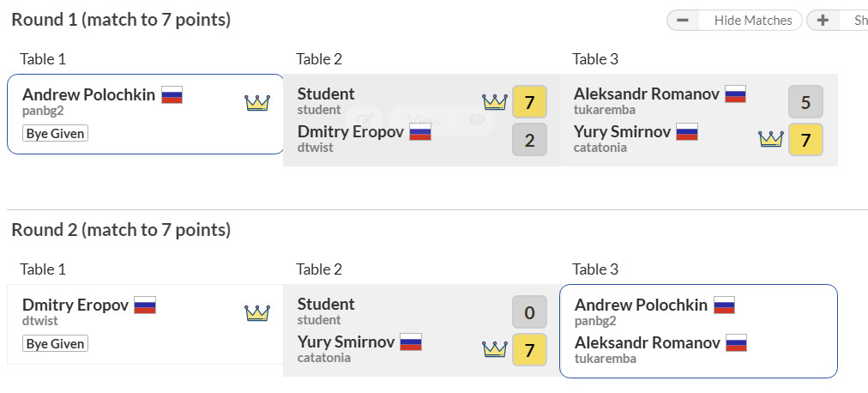Click the crown icon beside Dmitry Eropov in Round 2

(x=257, y=313)
